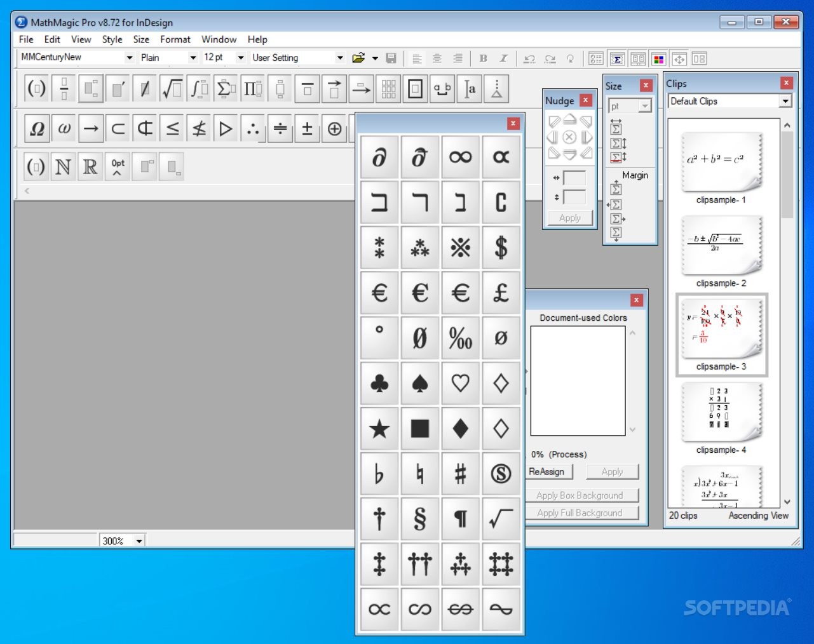Toggle center text alignment
The width and height of the screenshot is (814, 644).
point(437,58)
